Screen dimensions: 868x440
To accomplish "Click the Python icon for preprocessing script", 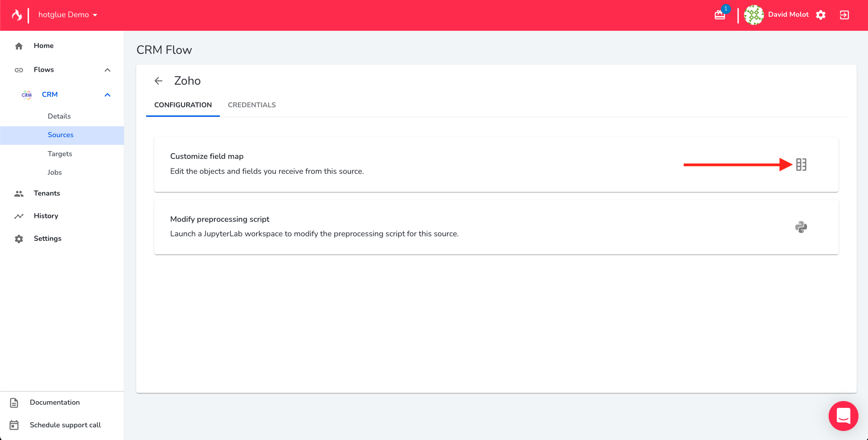I will pos(801,227).
